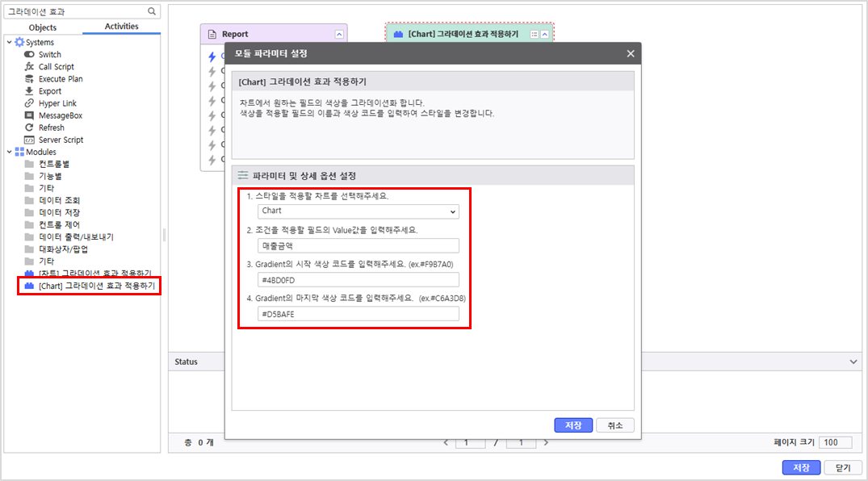
Task: Click the Gradient start color input #4BD0FD
Action: [359, 280]
